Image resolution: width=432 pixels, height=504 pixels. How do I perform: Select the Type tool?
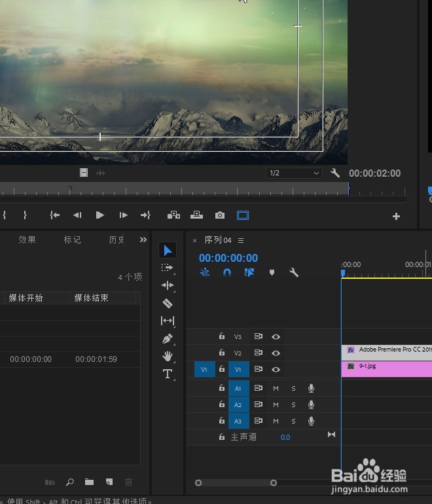tap(168, 374)
